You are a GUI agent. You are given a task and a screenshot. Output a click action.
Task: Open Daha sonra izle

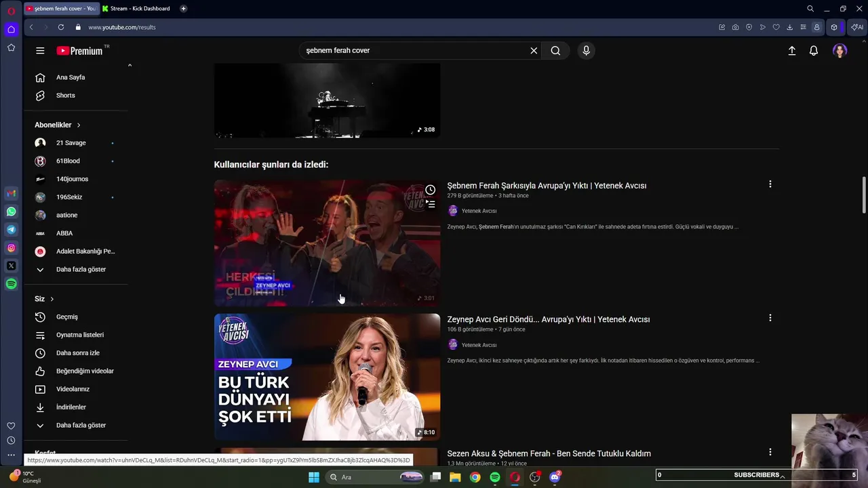[x=78, y=353]
